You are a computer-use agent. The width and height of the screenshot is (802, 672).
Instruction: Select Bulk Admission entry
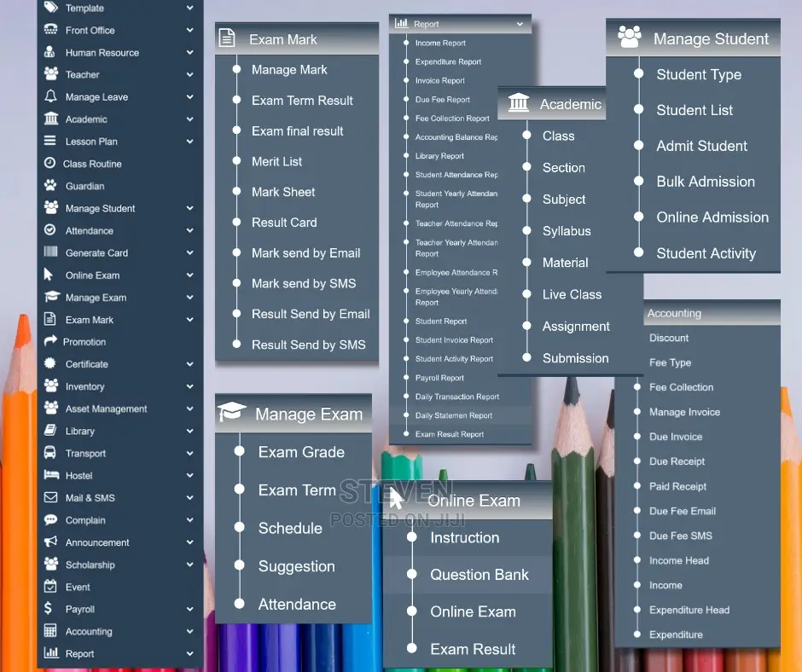(706, 182)
